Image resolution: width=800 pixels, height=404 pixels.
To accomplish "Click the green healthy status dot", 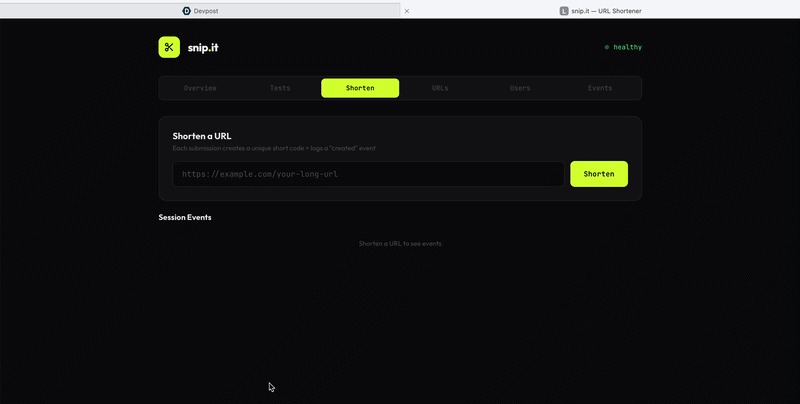I will click(x=607, y=47).
